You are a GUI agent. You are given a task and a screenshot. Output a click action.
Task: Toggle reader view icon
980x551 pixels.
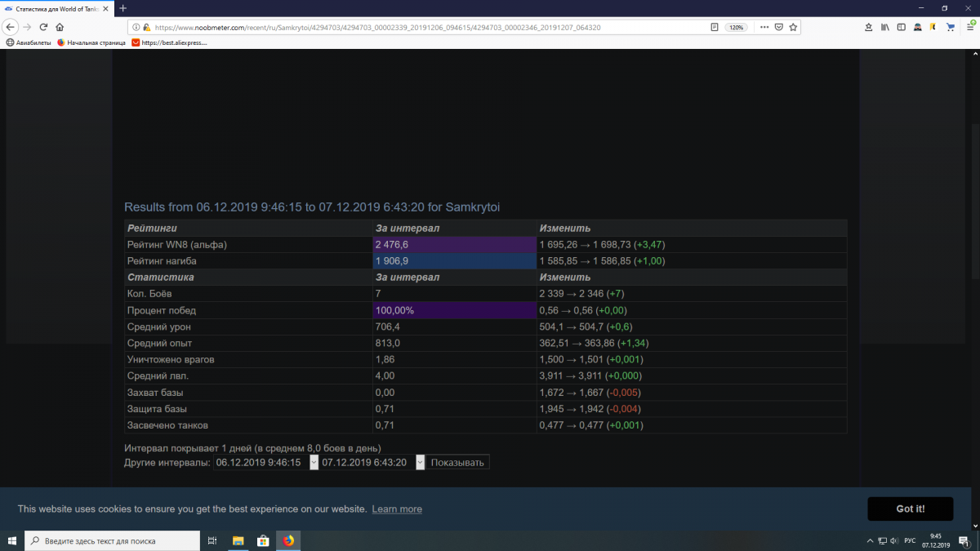[x=715, y=27]
